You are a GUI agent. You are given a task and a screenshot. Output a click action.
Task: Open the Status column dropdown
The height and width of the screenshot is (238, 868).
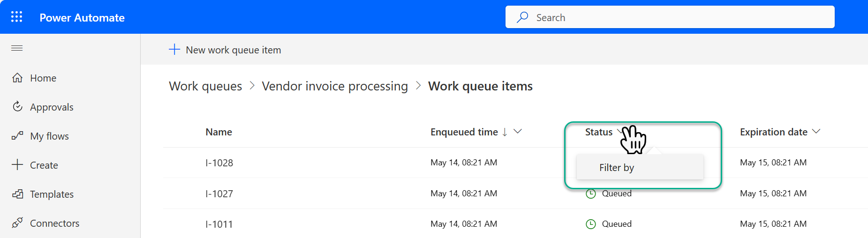click(x=621, y=132)
